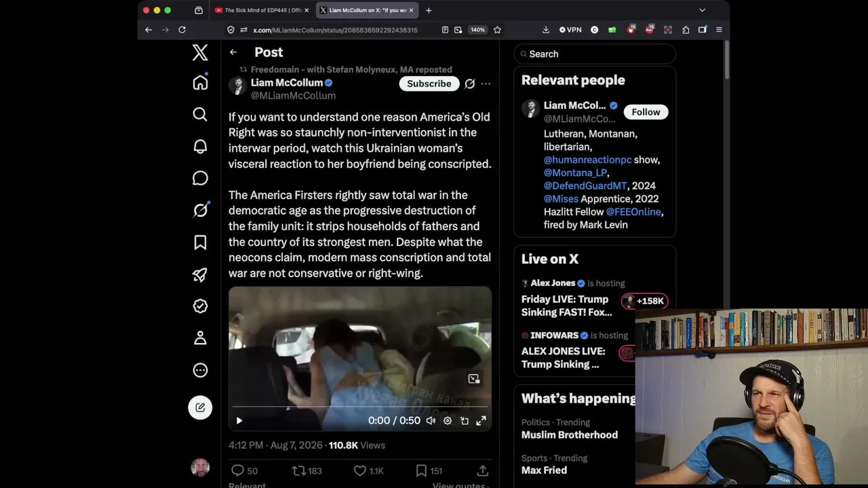The height and width of the screenshot is (488, 868).
Task: Open Chat messages in the sidebar
Action: [x=200, y=178]
